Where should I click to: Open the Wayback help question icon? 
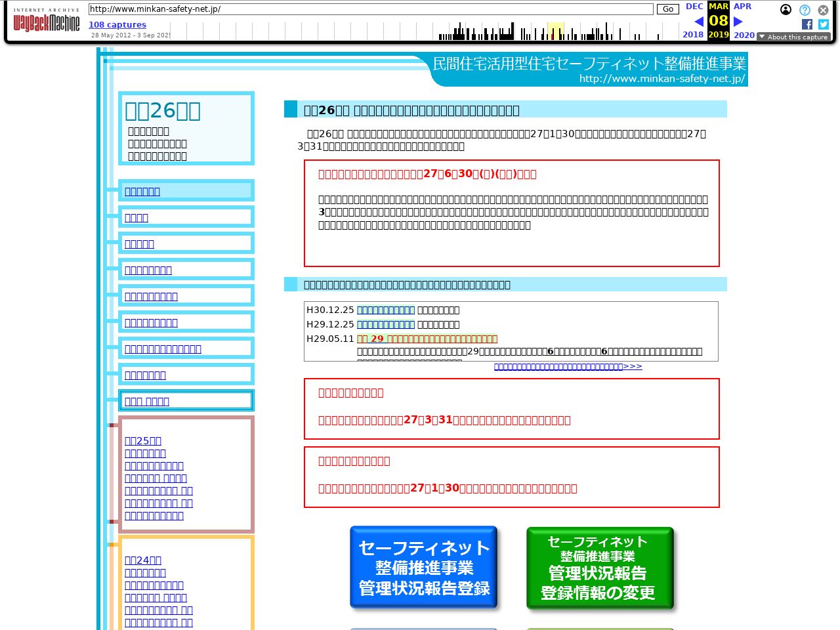[x=805, y=10]
